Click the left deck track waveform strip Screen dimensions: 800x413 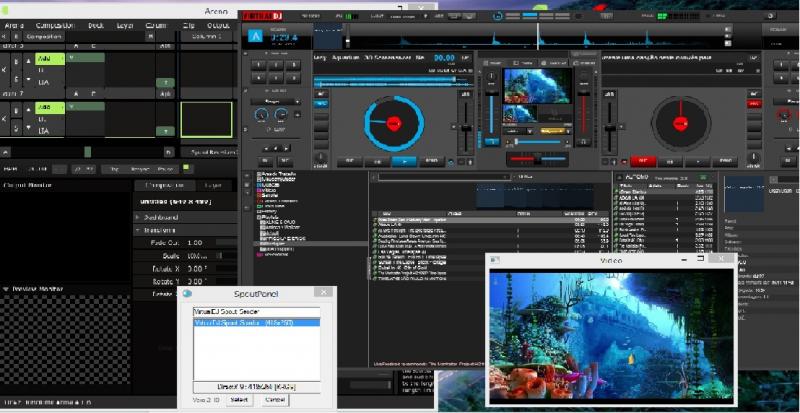coord(393,82)
